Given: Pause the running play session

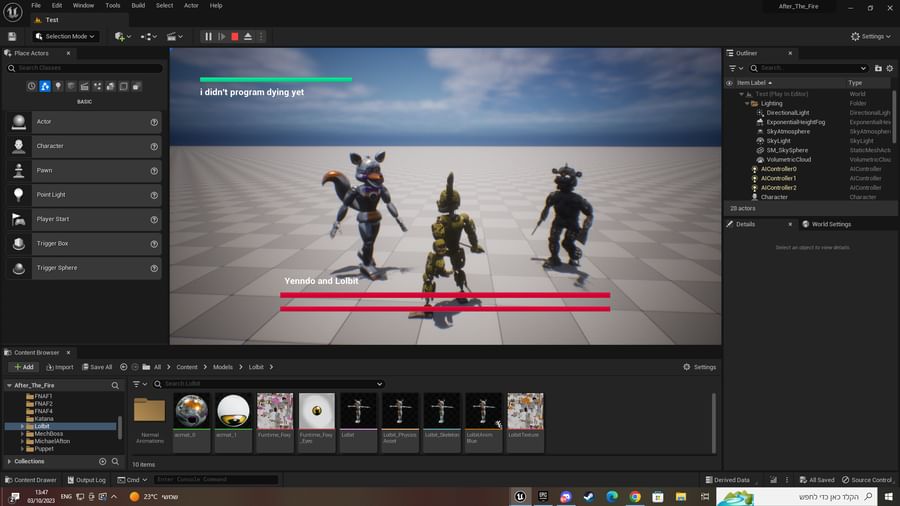Looking at the screenshot, I should 208,36.
